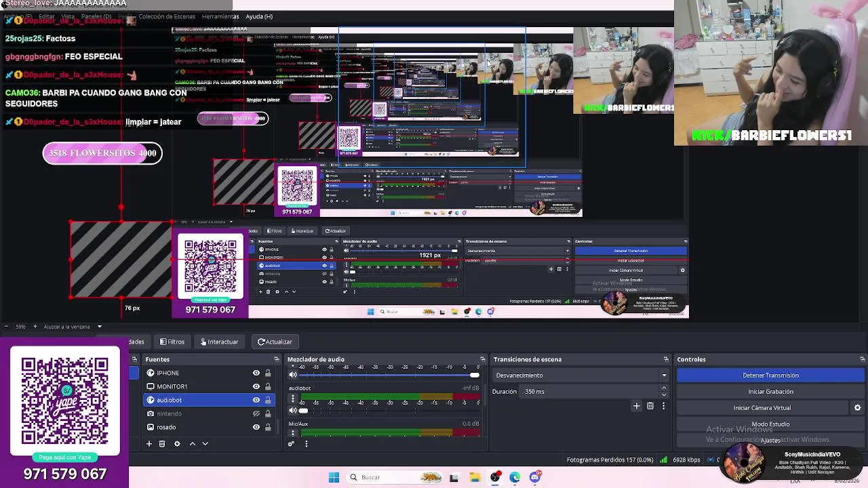Remove selected source with trash icon in Fuentes

pyautogui.click(x=161, y=444)
